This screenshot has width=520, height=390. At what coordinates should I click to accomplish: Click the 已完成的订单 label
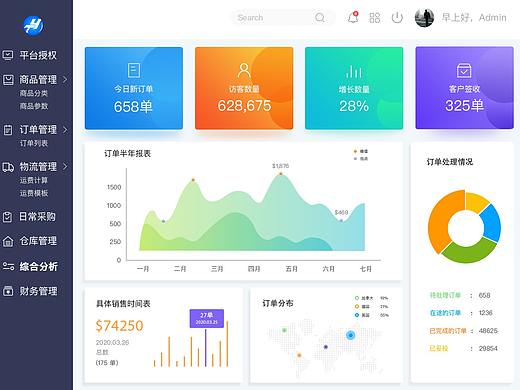(448, 331)
